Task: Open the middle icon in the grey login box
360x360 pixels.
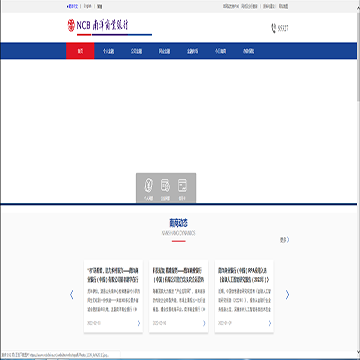Action: click(x=165, y=185)
